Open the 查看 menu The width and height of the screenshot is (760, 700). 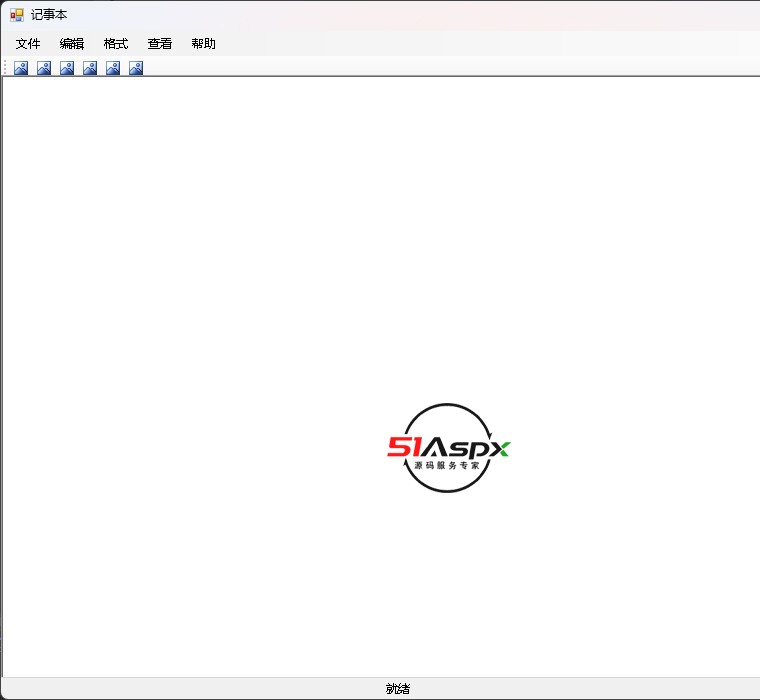[x=159, y=44]
